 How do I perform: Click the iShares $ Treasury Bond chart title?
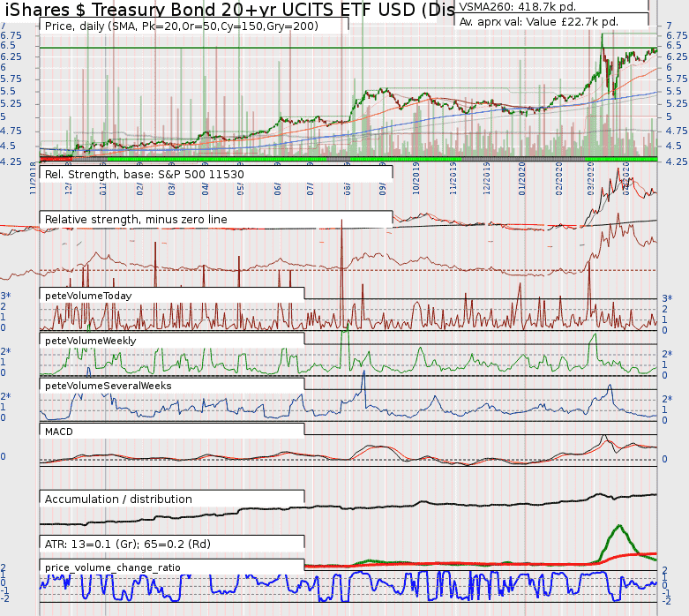[229, 9]
